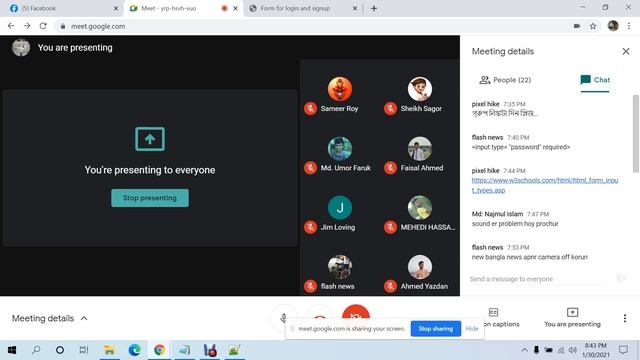The height and width of the screenshot is (360, 640).
Task: Click Stop sharing in the screen-share bar
Action: (x=436, y=329)
